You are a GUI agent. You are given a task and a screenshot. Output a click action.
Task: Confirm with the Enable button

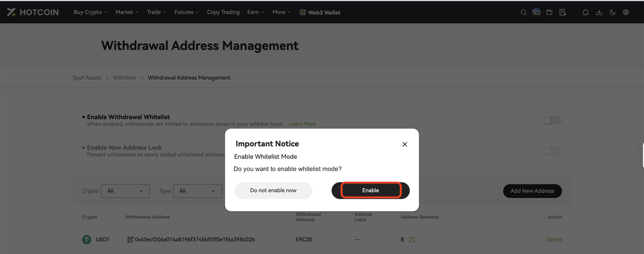(370, 190)
